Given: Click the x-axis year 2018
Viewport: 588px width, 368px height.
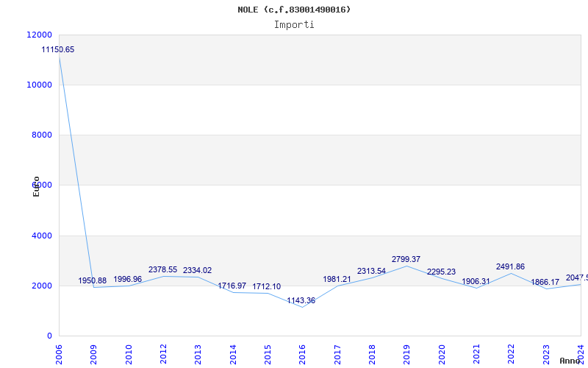Looking at the screenshot, I should pyautogui.click(x=372, y=355).
